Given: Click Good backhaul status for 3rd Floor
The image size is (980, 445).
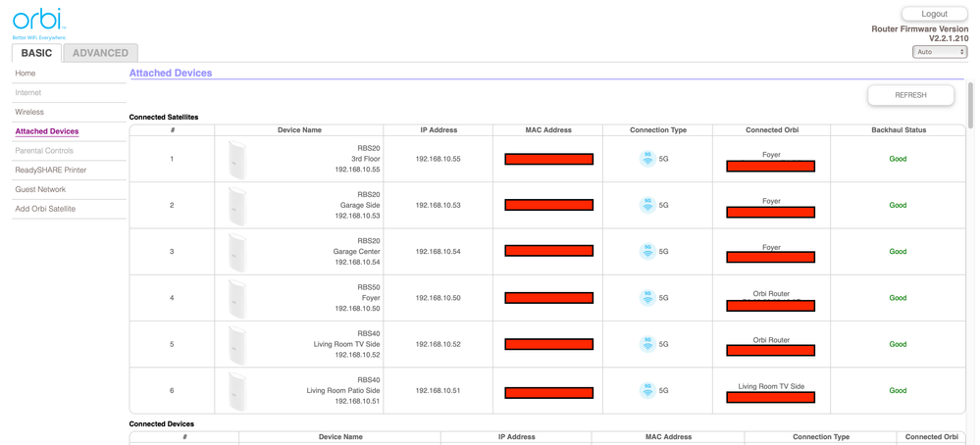Looking at the screenshot, I should click(x=899, y=159).
